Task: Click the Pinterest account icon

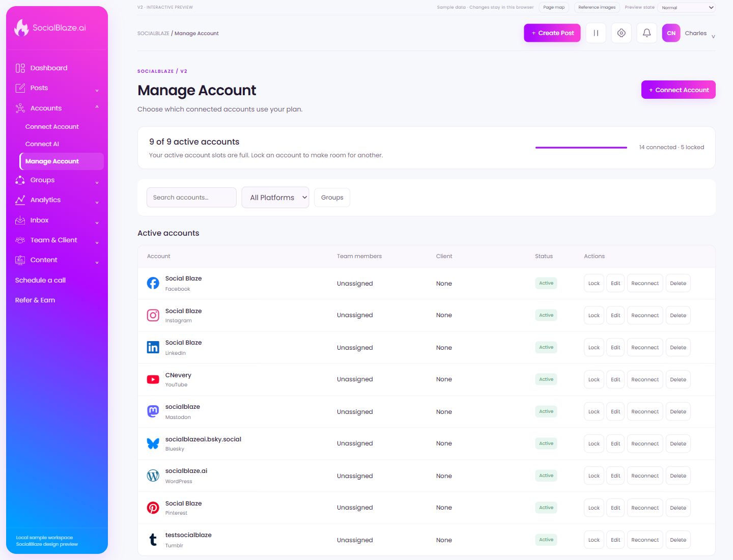Action: [x=153, y=508]
